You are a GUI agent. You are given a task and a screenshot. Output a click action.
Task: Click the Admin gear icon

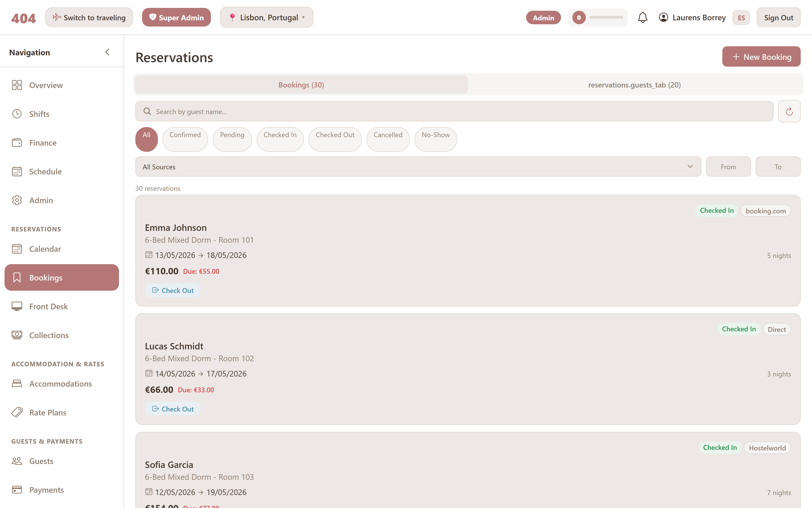pos(17,200)
